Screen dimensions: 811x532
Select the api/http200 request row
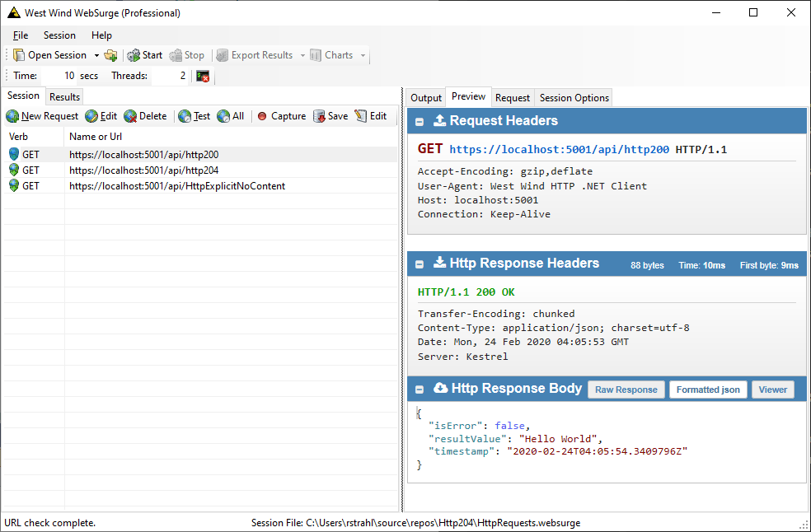200,155
